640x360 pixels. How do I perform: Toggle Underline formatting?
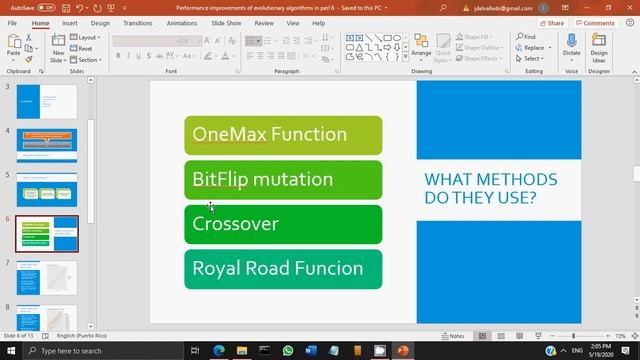pos(138,56)
